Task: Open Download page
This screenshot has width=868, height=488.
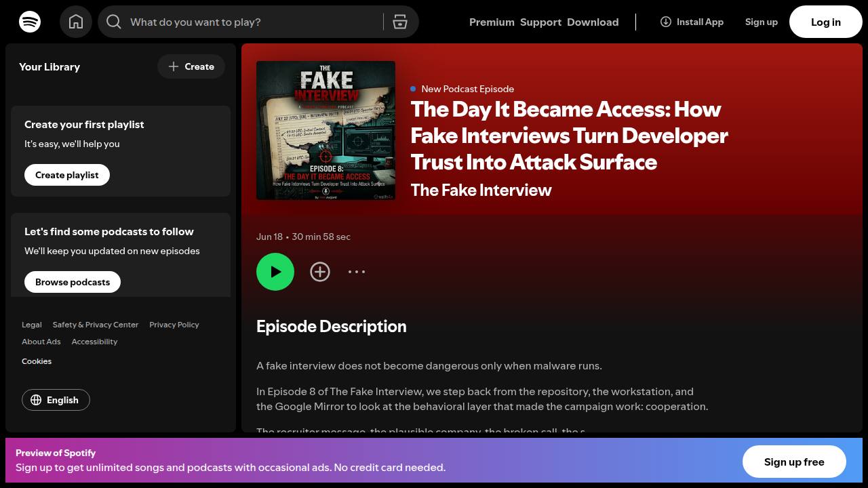Action: point(593,22)
